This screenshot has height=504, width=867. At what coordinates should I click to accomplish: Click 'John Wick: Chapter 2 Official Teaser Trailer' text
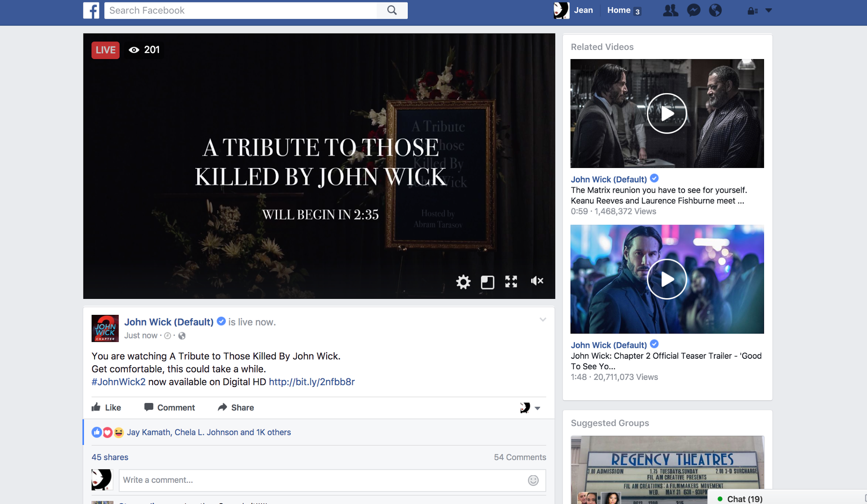(666, 361)
